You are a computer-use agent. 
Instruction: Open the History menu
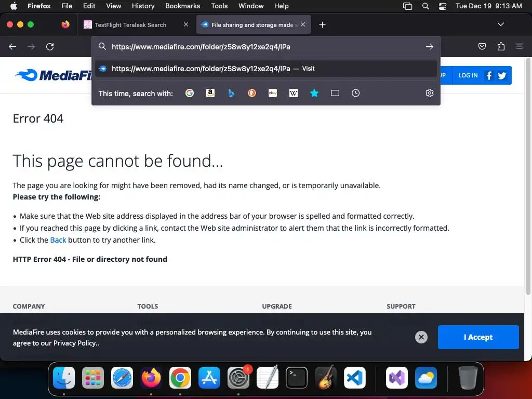(143, 6)
